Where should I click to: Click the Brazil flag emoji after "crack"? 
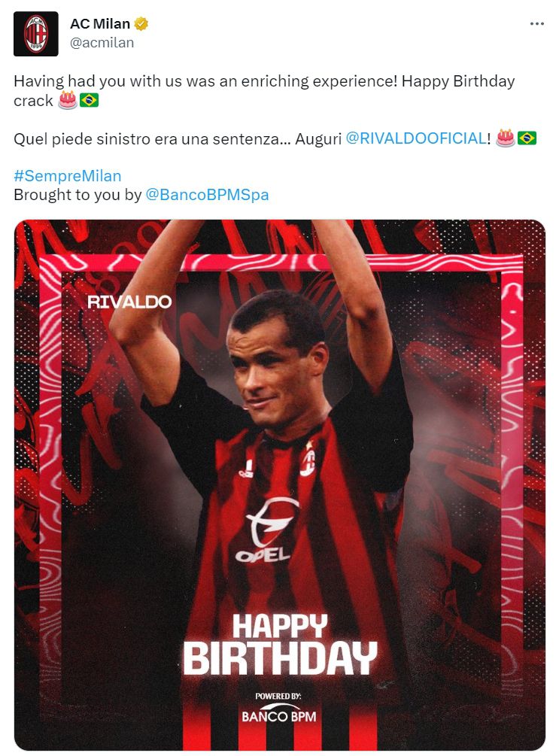(x=90, y=100)
